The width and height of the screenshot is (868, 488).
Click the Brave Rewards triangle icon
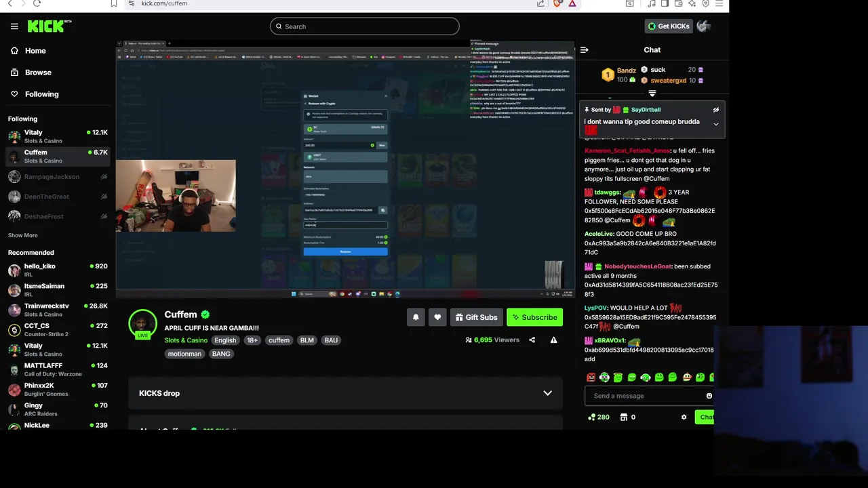point(572,3)
